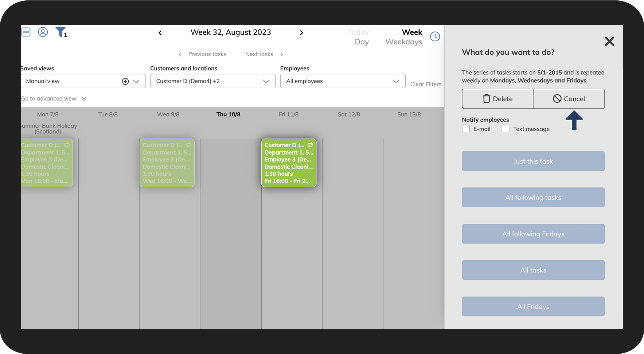Open the All employees dropdown

(343, 81)
